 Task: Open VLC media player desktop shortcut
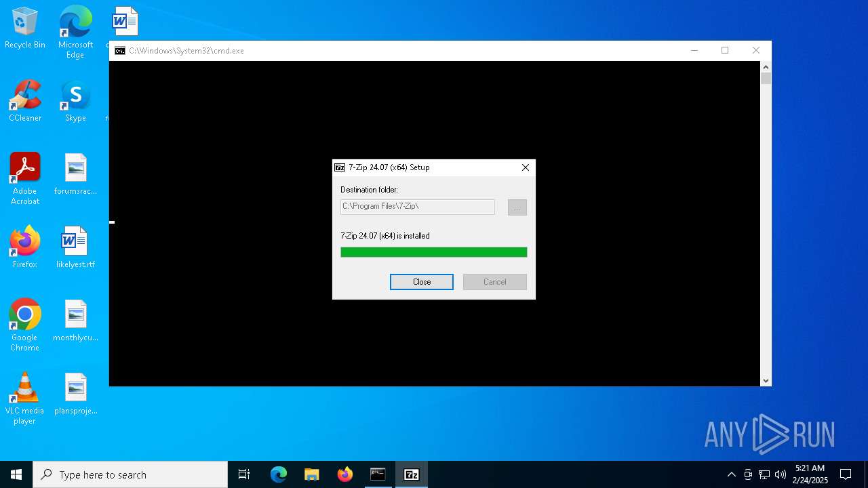coord(25,399)
